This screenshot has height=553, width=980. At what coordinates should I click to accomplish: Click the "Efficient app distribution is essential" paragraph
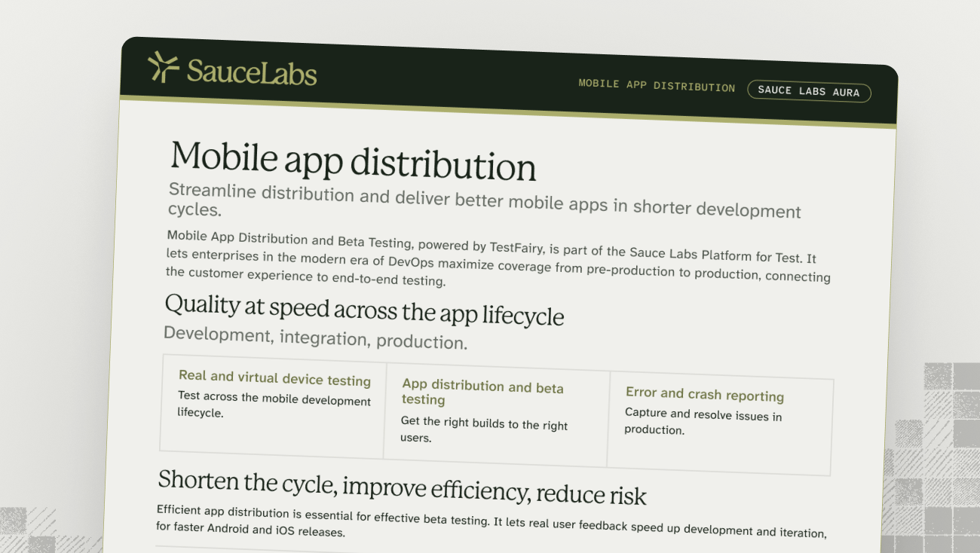click(x=492, y=521)
